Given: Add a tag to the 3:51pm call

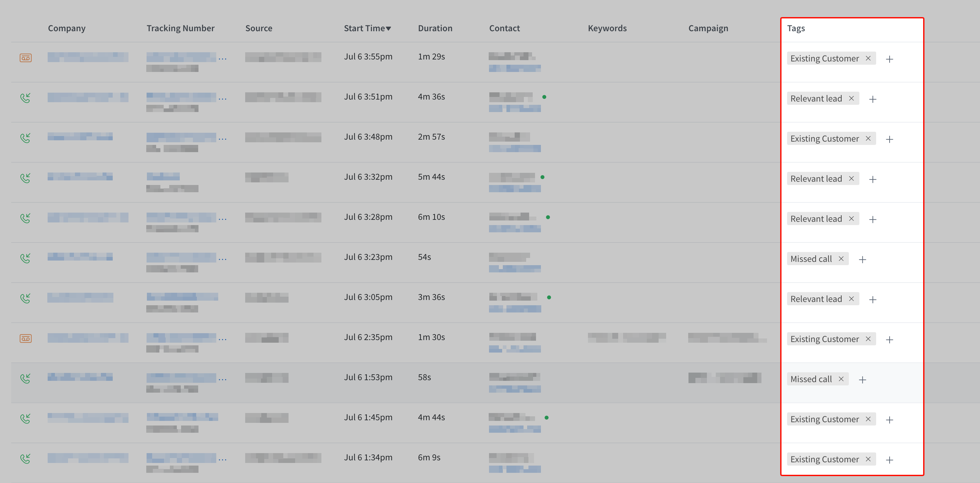Looking at the screenshot, I should tap(873, 99).
